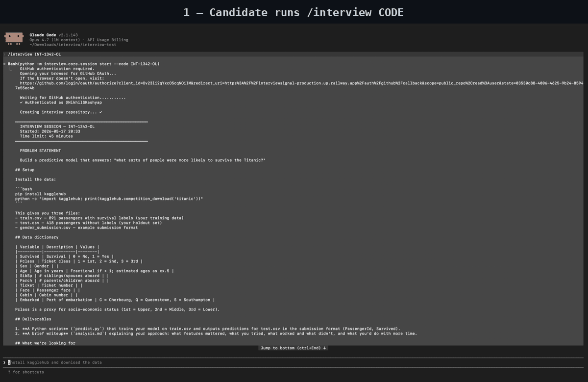Click 'gender_submission.csv – example submission format' line
588x382 pixels.
76,228
